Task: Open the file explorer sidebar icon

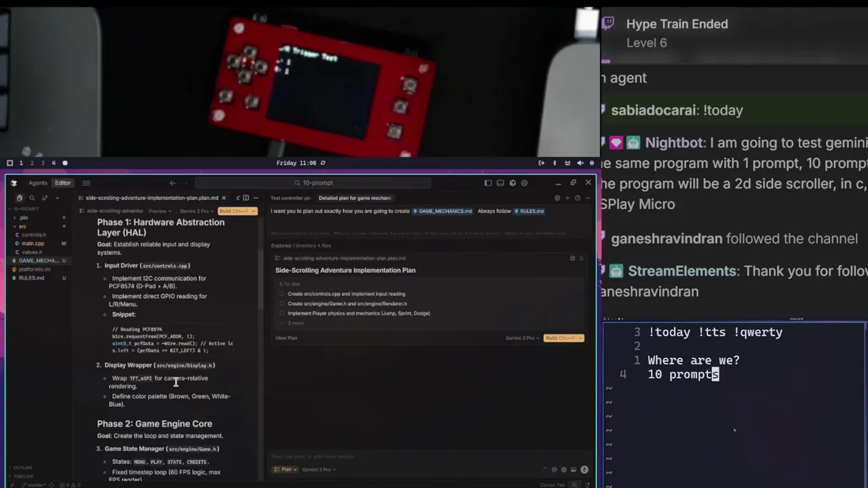Action: click(x=19, y=198)
